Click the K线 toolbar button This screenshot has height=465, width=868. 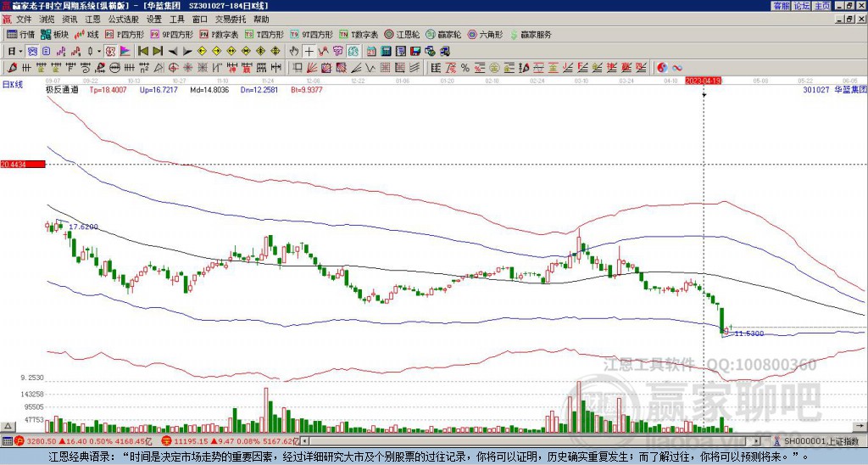coord(86,34)
